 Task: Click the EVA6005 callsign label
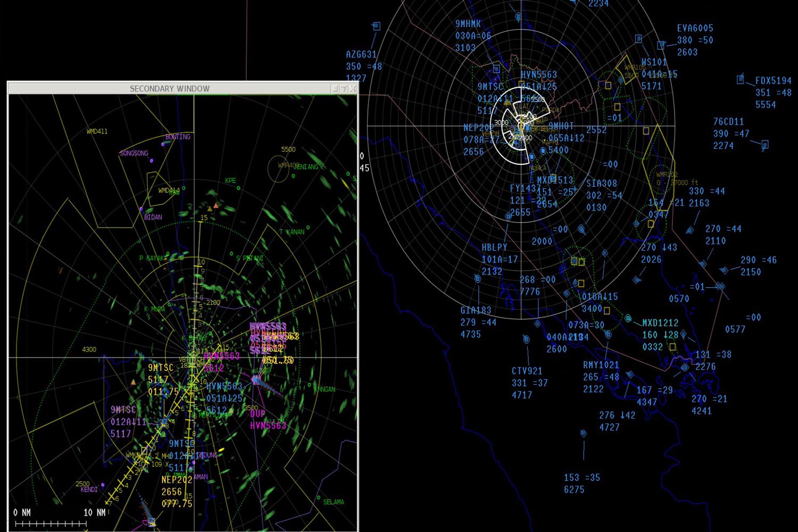click(x=695, y=28)
